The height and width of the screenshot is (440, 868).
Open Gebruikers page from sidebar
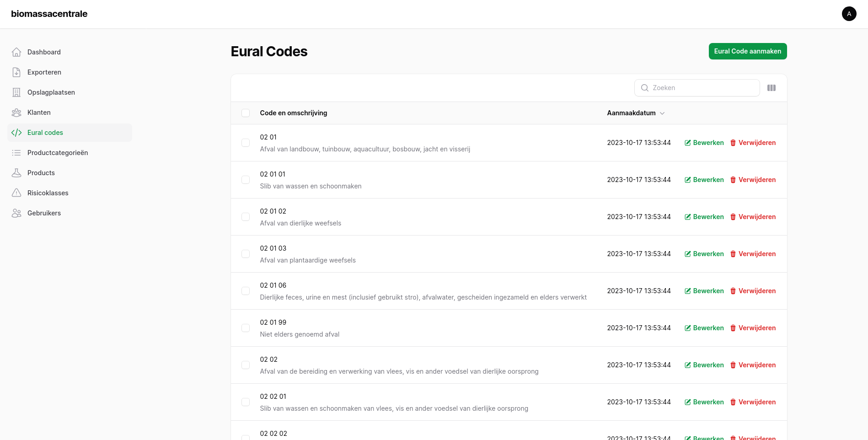[44, 213]
